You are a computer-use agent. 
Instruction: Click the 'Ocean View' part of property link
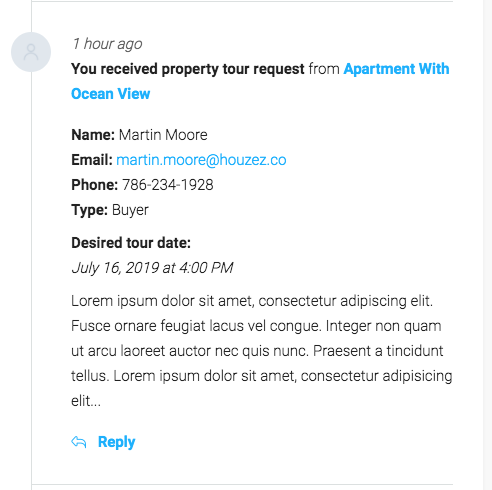click(111, 94)
